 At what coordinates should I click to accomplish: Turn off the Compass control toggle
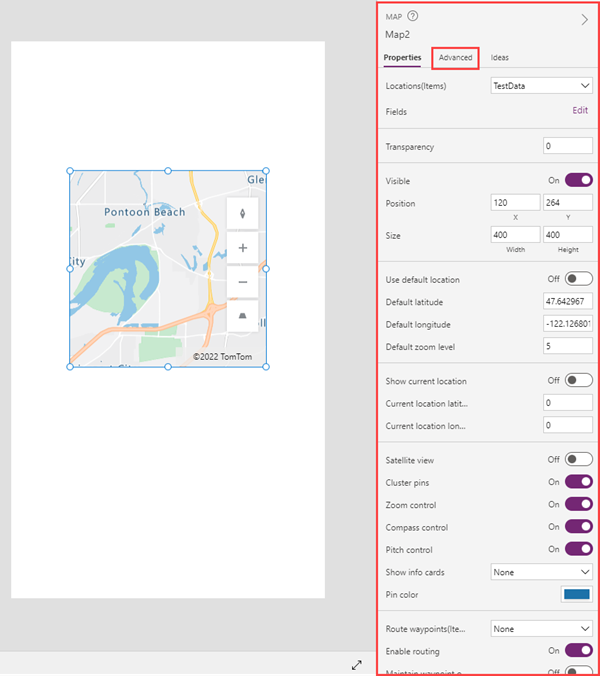pyautogui.click(x=579, y=527)
